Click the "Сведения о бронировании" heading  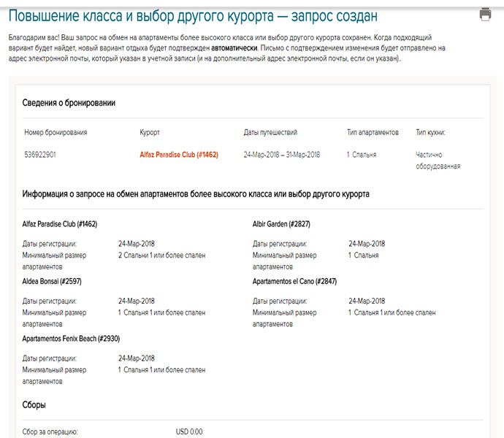[69, 103]
